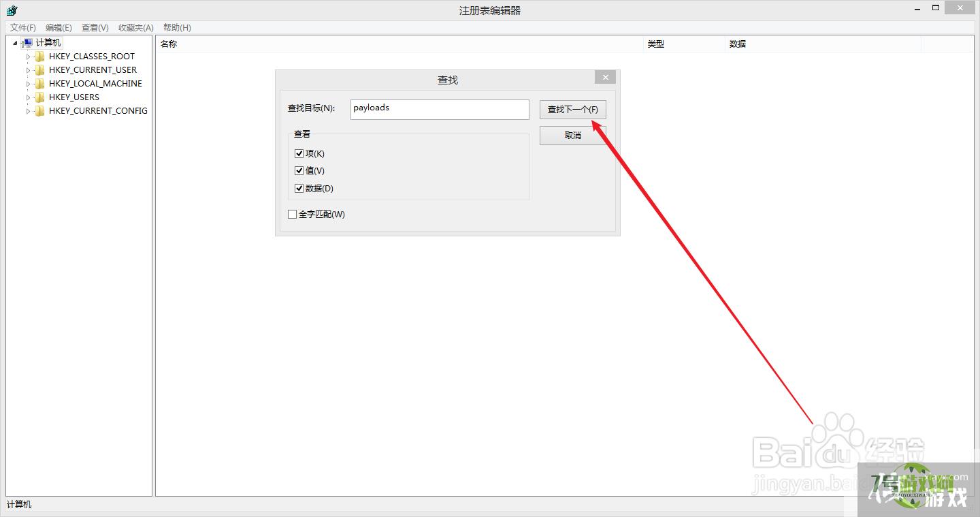Click the HKEY_LOCAL_MACHINE folder icon
Viewport: 980px width, 517px height.
39,84
